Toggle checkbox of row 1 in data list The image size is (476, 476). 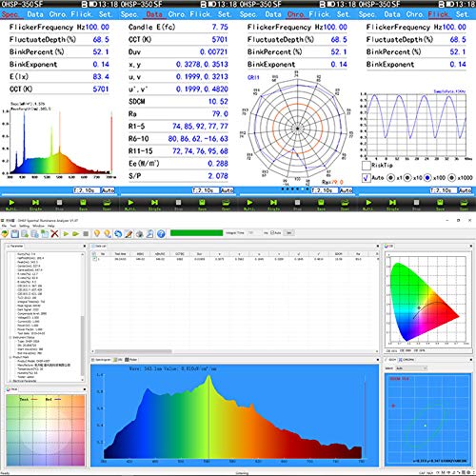coord(94,259)
